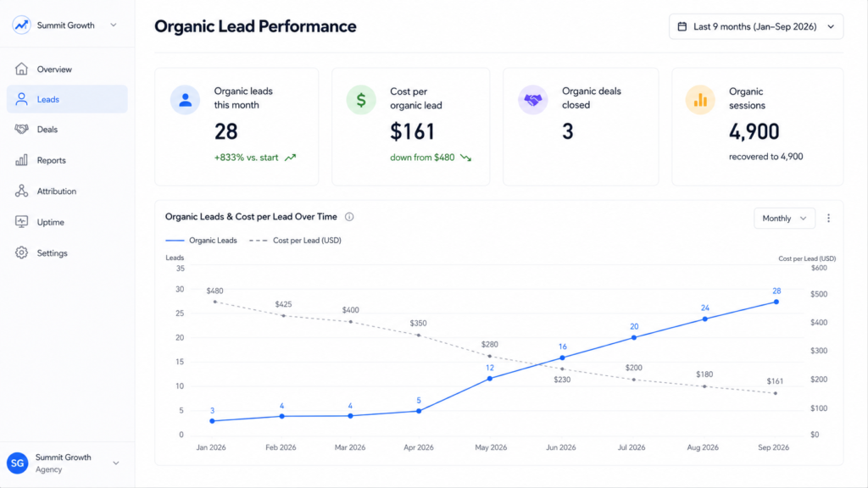Click the '+833% vs. start' text

247,158
